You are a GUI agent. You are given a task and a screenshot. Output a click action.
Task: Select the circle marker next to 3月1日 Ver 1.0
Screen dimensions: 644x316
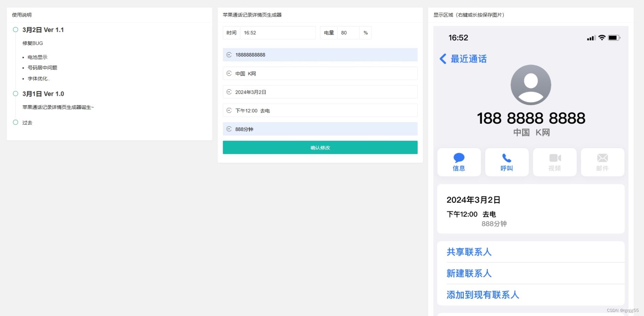(15, 93)
